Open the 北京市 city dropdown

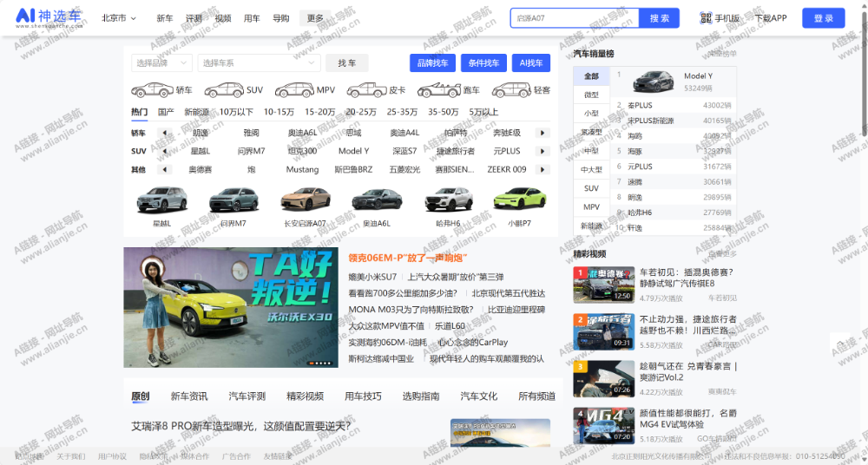click(x=118, y=17)
